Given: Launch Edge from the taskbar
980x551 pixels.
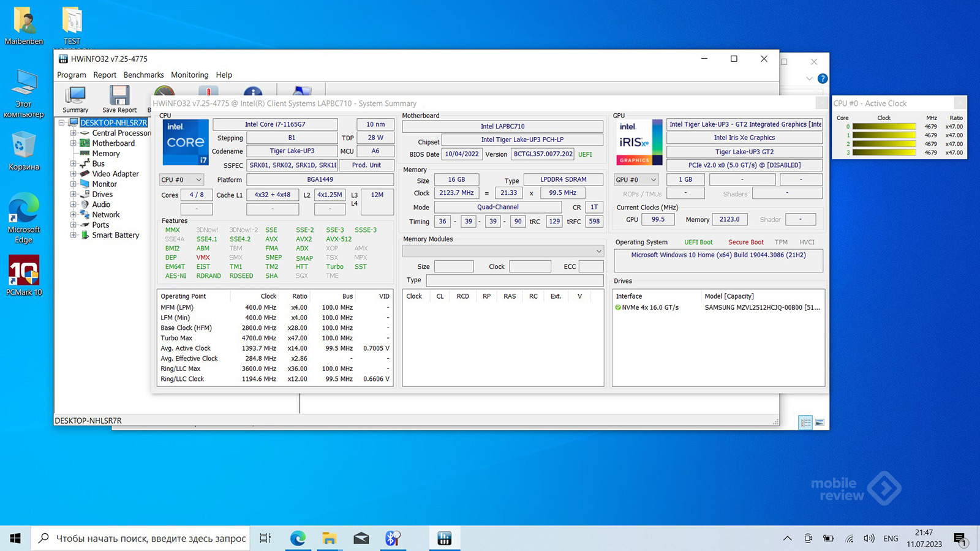Looking at the screenshot, I should [x=298, y=538].
